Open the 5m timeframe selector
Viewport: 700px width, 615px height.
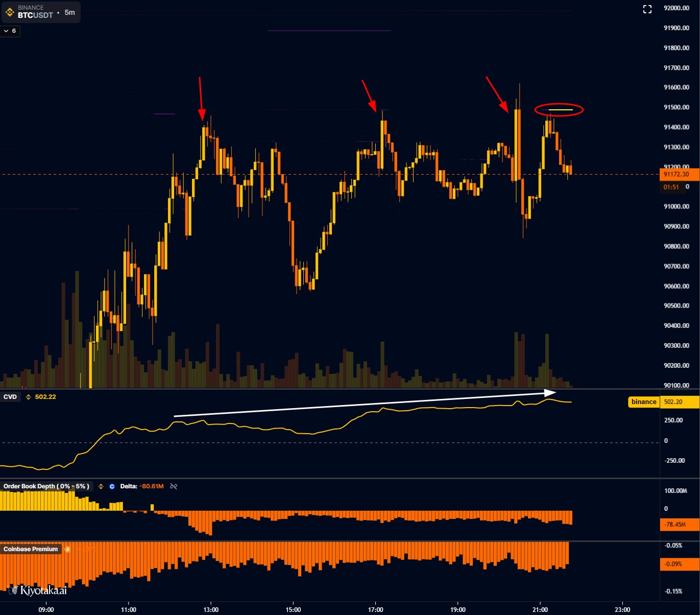[69, 12]
